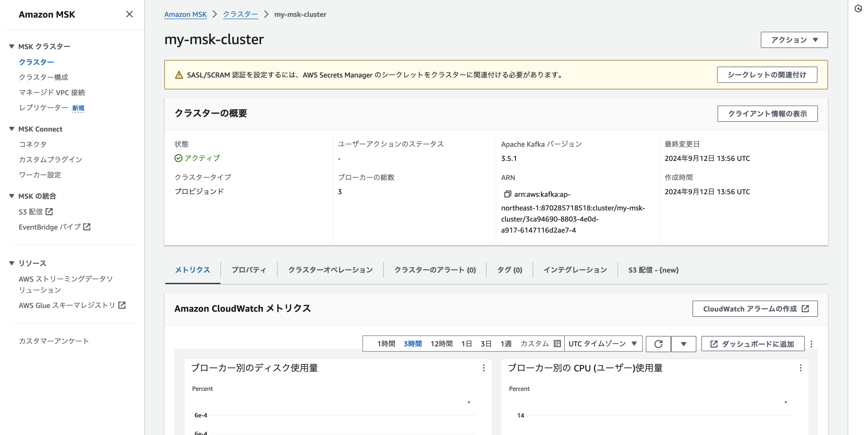Open the disk usage chart kebab menu

[x=483, y=368]
